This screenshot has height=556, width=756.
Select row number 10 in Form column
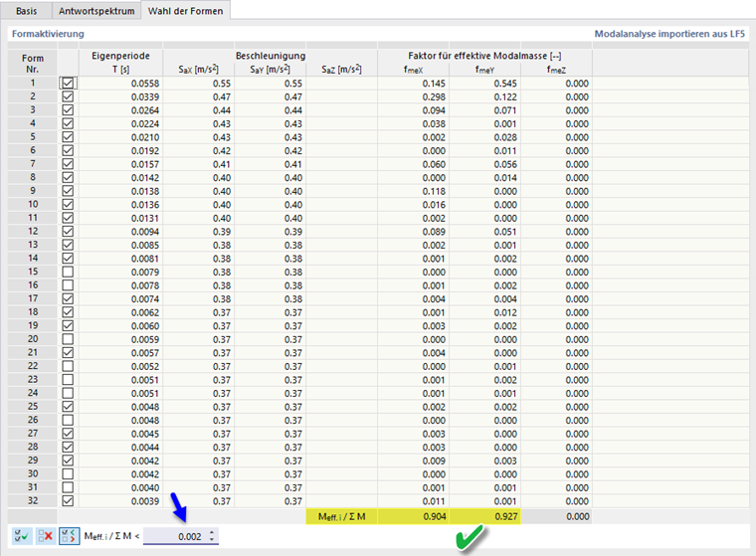tap(32, 205)
